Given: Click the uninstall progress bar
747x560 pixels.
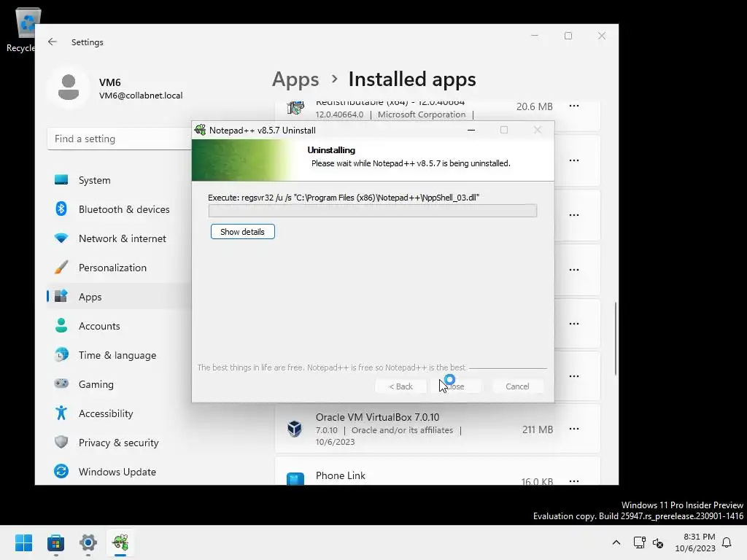Looking at the screenshot, I should (x=373, y=211).
